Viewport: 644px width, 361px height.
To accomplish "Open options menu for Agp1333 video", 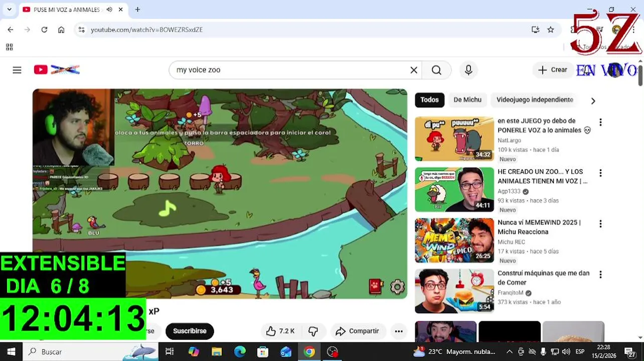I will point(600,173).
